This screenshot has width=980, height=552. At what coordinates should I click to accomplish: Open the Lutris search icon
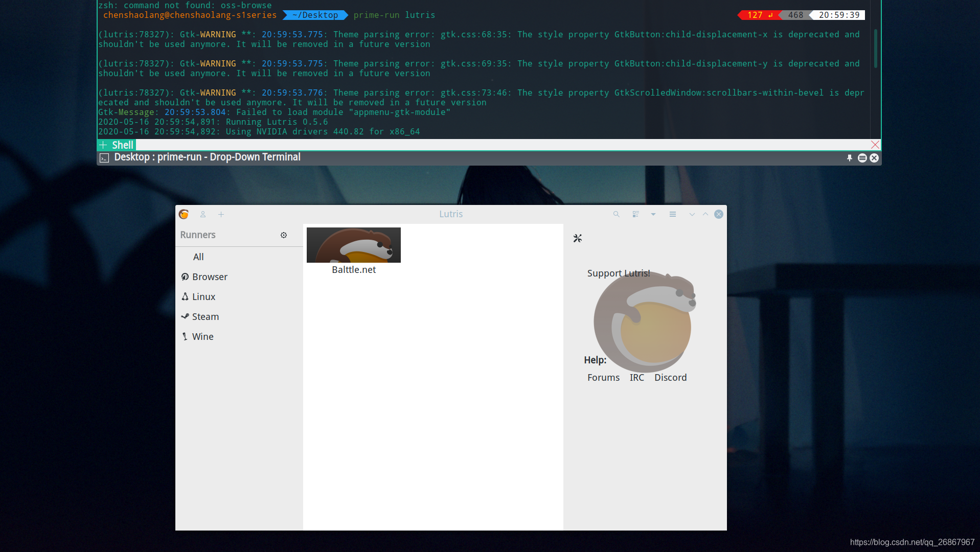[x=617, y=215]
